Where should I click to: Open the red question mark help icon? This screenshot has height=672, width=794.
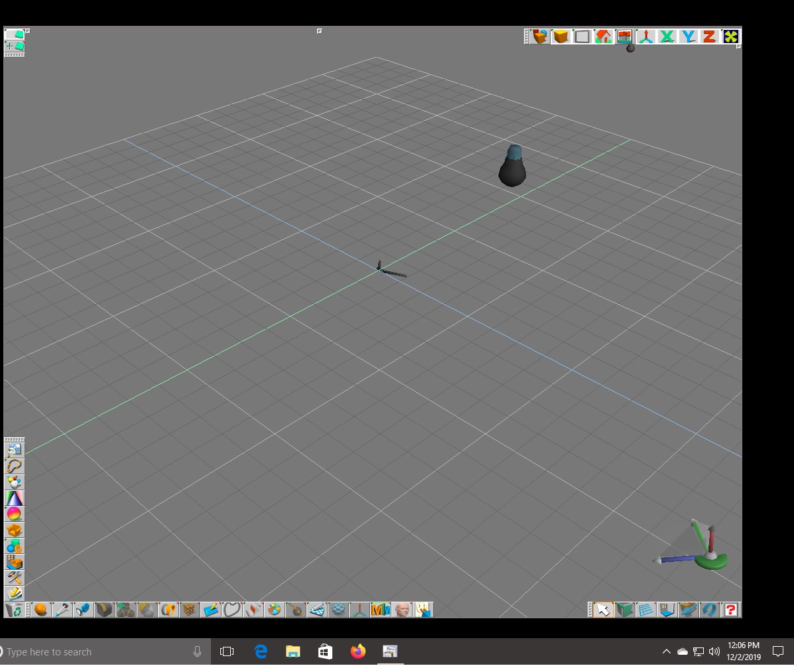tap(731, 610)
